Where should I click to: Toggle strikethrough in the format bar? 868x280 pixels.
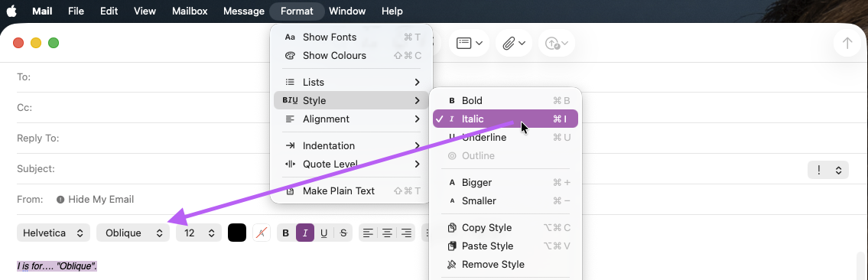pyautogui.click(x=343, y=233)
